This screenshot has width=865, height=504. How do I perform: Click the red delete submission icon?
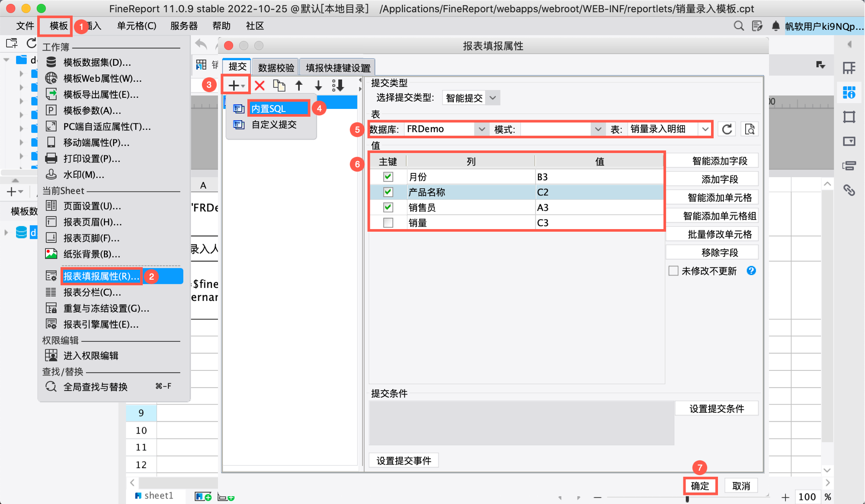(259, 85)
